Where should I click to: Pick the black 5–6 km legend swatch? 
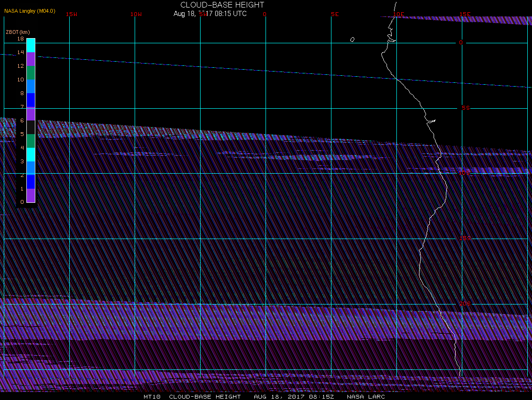click(x=31, y=127)
